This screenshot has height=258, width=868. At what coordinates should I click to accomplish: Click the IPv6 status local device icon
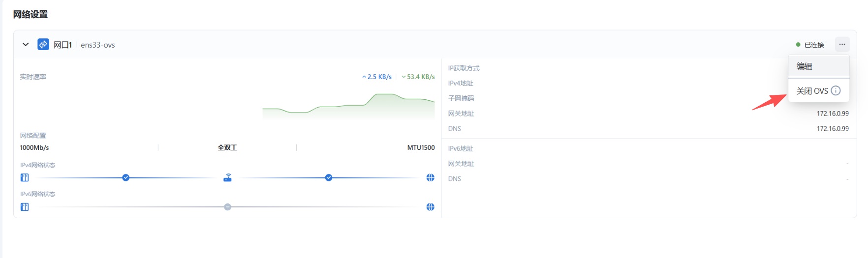click(25, 207)
